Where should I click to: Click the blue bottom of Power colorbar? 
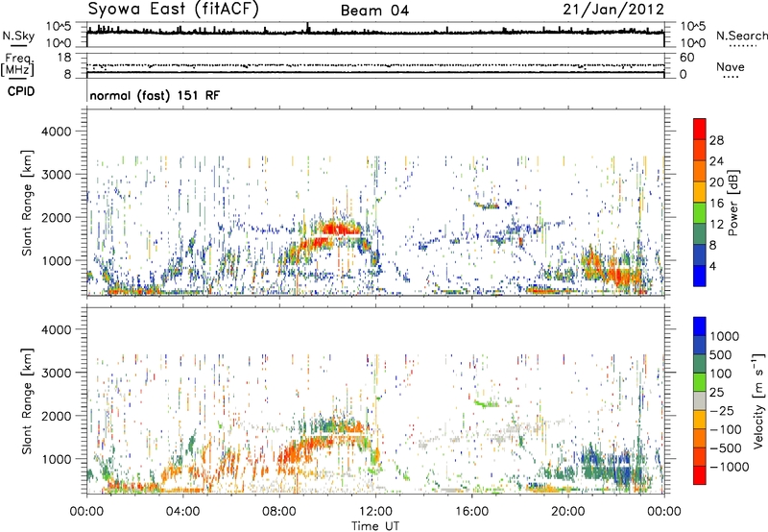click(x=700, y=276)
